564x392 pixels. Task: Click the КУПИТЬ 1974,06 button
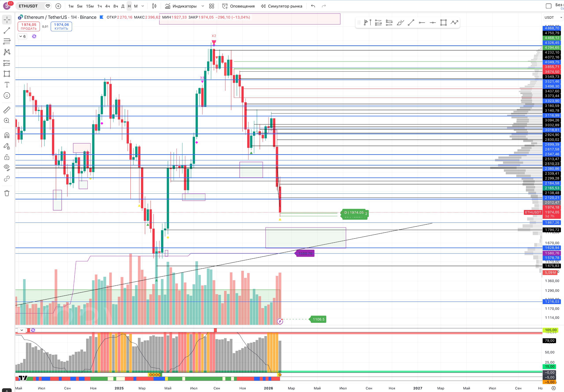61,26
